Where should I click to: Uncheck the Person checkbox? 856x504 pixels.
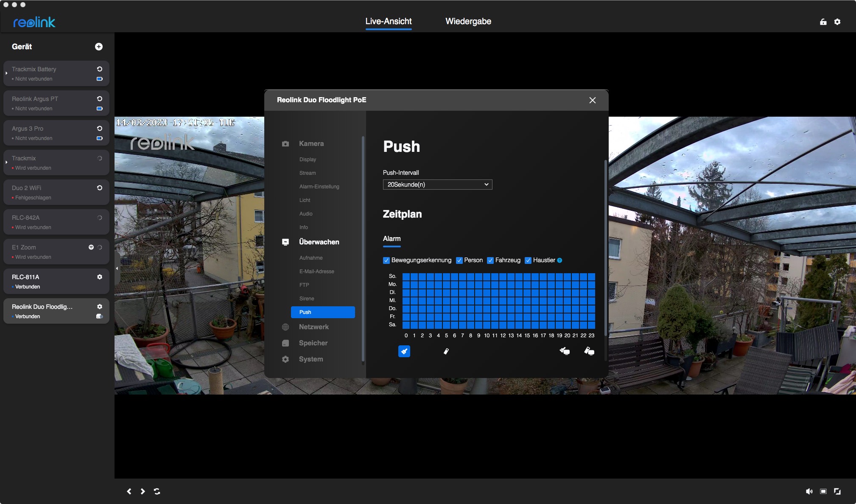459,260
